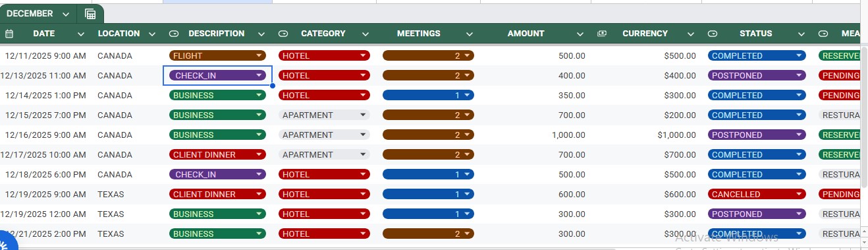Viewport: 868px width, 250px height.
Task: Open the DESCRIPTION column filter arrow
Action: 261,34
